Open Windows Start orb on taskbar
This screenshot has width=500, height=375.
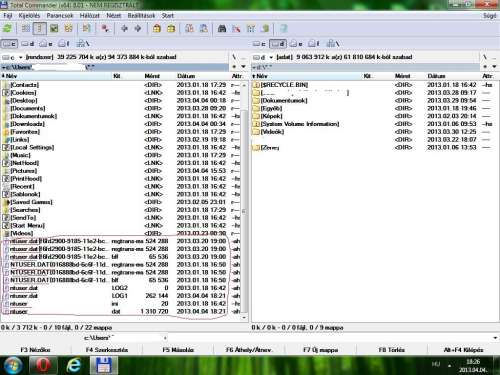pos(12,365)
